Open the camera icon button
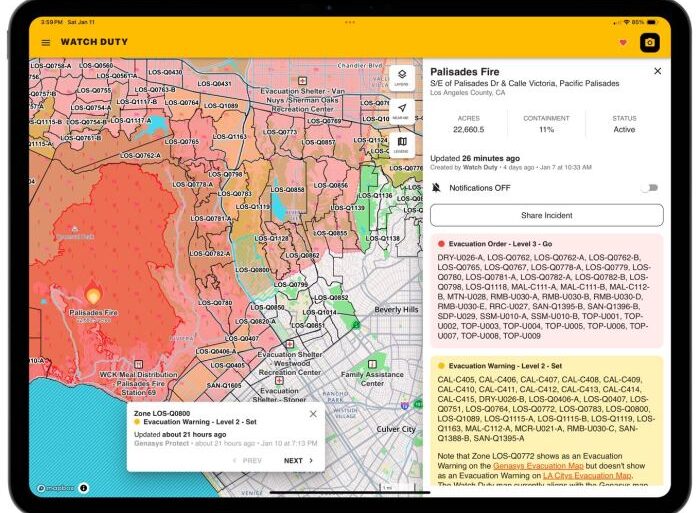The height and width of the screenshot is (513, 700). 650,43
